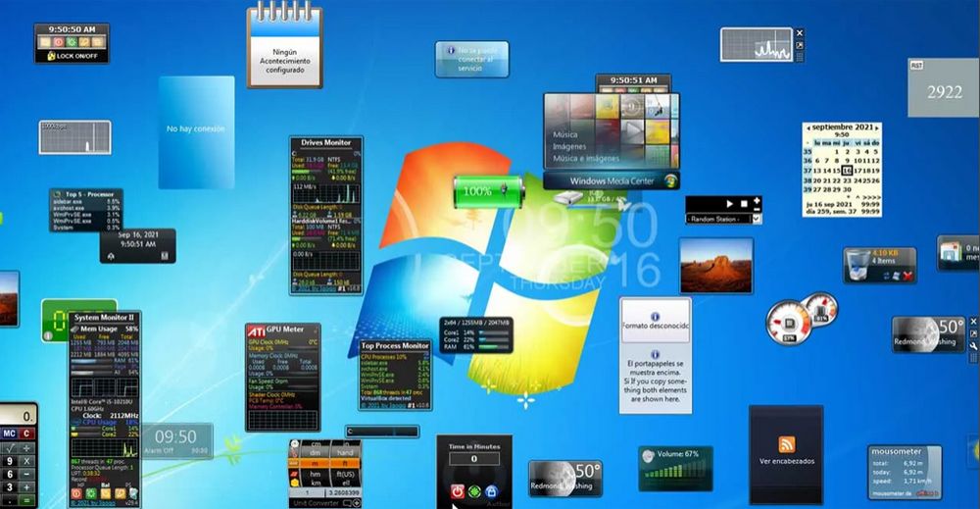The image size is (980, 509).
Task: Click the Top Process Monitor title
Action: tap(395, 345)
